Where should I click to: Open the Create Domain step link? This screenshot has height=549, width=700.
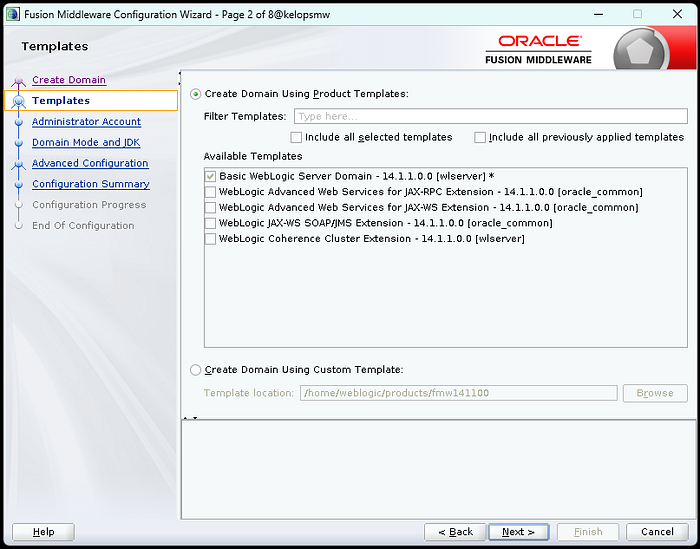(69, 80)
